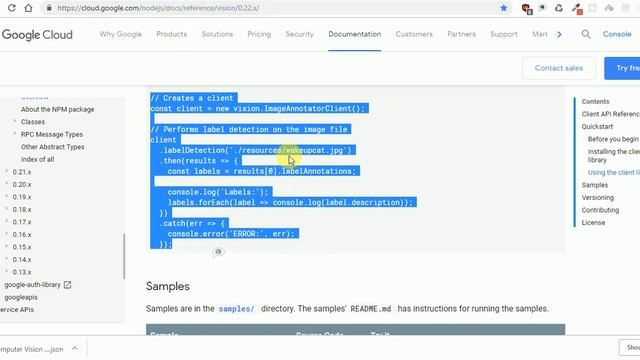Reload the page with the refresh icon

(x=11, y=8)
